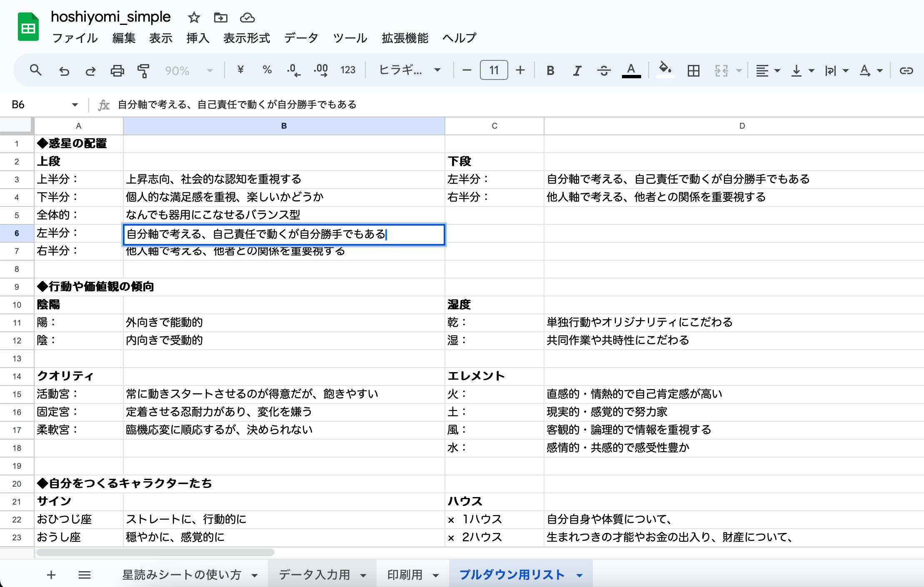The height and width of the screenshot is (587, 924).
Task: Click the font size input field
Action: [494, 70]
